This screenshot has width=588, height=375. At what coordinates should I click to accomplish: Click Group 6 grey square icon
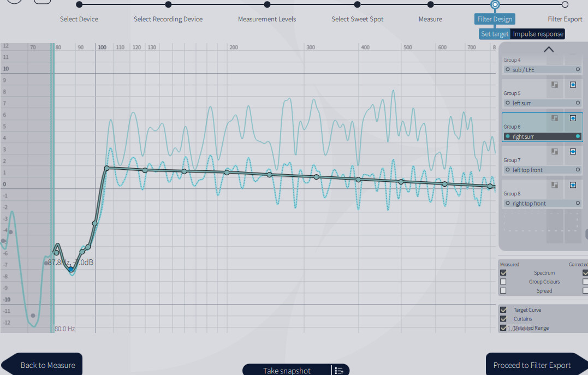pos(555,118)
